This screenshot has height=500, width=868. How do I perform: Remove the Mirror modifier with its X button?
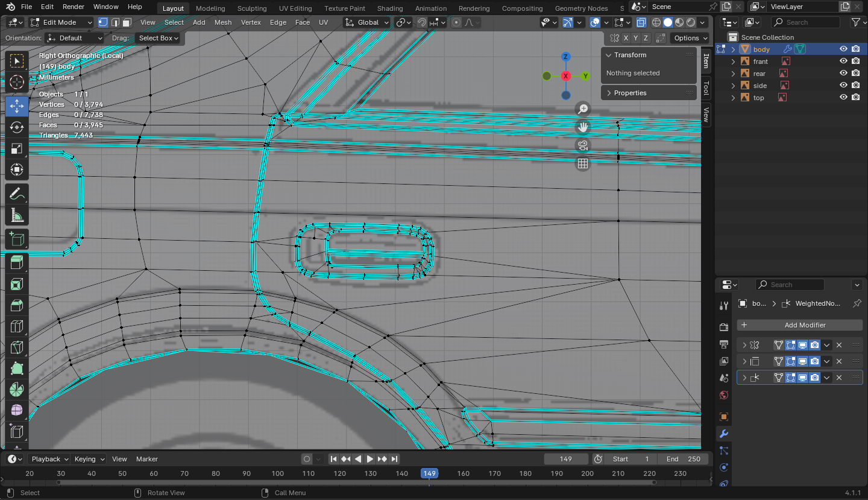[838, 345]
